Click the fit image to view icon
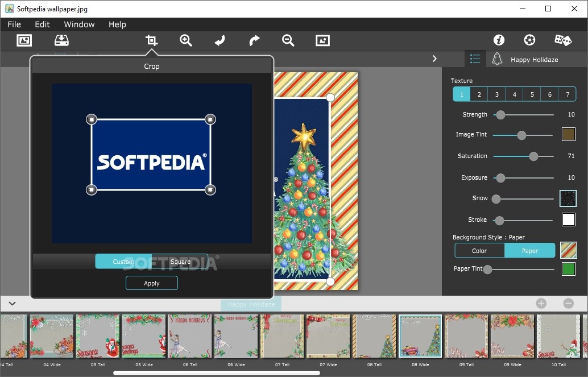The image size is (588, 377). [322, 40]
